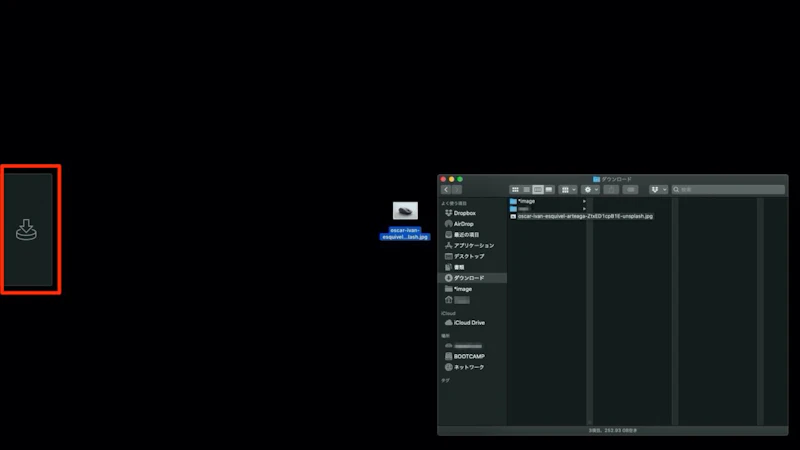
Task: Select ダウンロード in the sidebar
Action: [x=472, y=278]
